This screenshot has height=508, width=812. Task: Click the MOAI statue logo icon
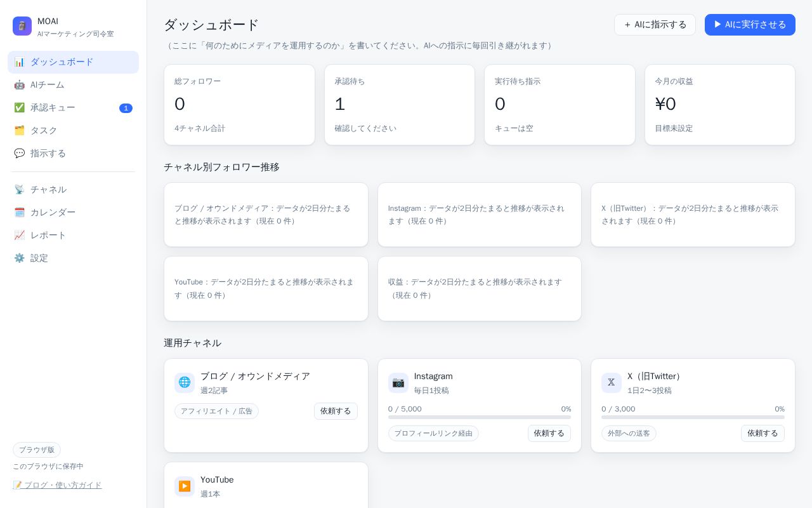(x=22, y=26)
